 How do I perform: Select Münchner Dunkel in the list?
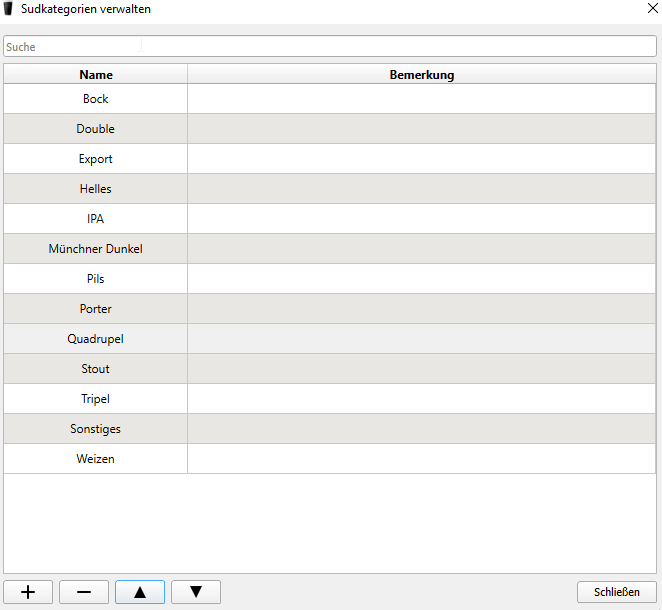click(x=96, y=249)
